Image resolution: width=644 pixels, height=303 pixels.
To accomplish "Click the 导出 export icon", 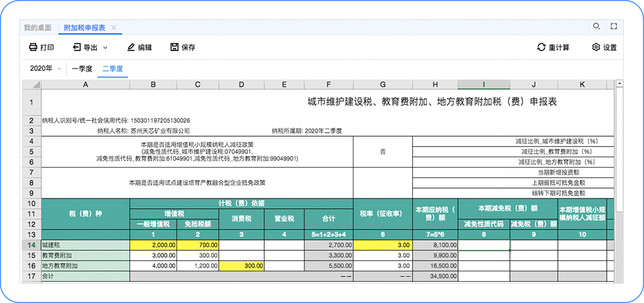I will (77, 47).
